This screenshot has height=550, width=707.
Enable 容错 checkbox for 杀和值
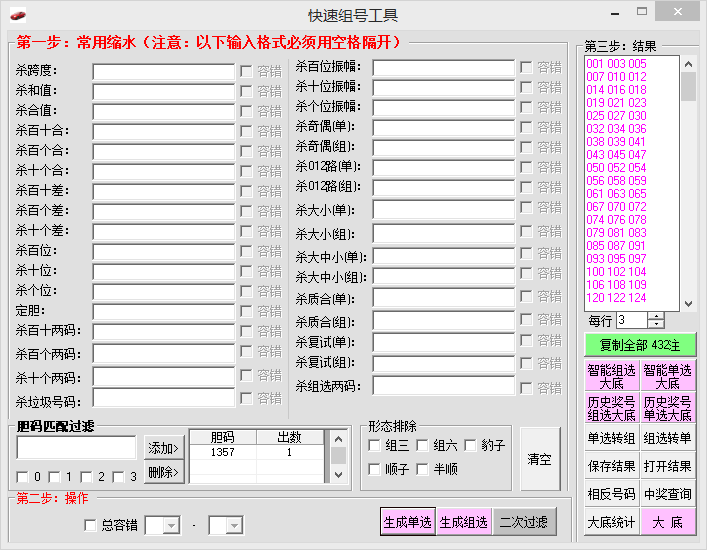click(x=246, y=92)
